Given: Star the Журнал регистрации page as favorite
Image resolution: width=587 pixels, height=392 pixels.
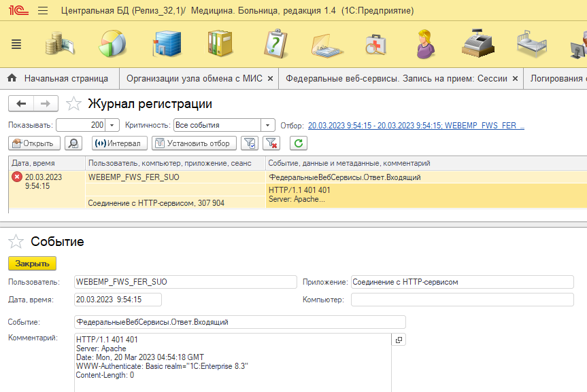Looking at the screenshot, I should pyautogui.click(x=73, y=104).
